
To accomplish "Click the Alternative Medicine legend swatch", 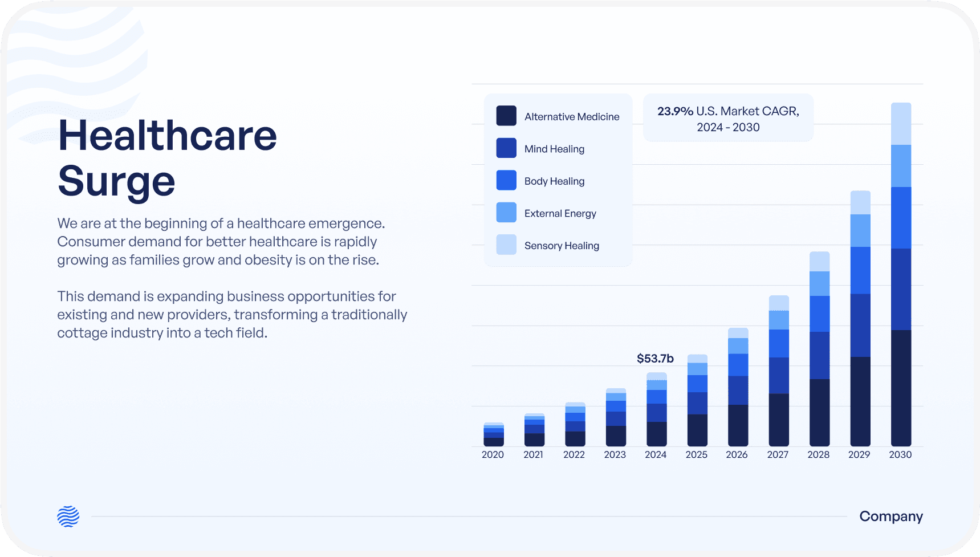I will tap(506, 116).
